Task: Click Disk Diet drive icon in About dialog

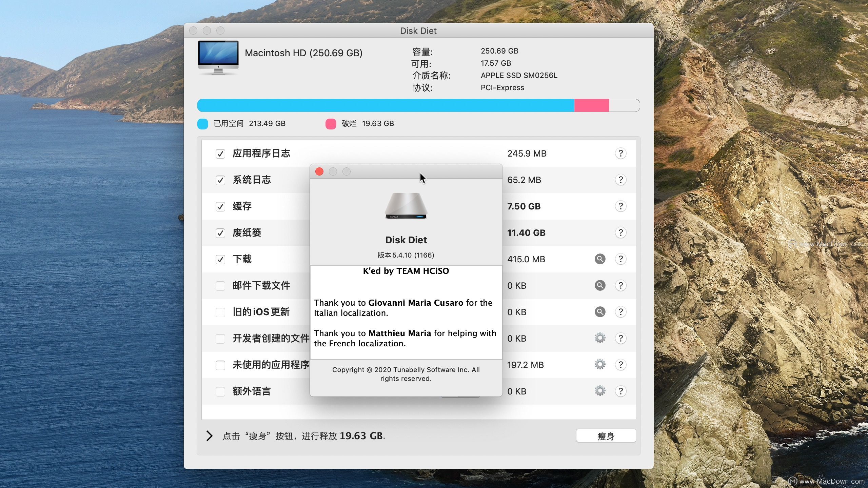Action: coord(406,206)
